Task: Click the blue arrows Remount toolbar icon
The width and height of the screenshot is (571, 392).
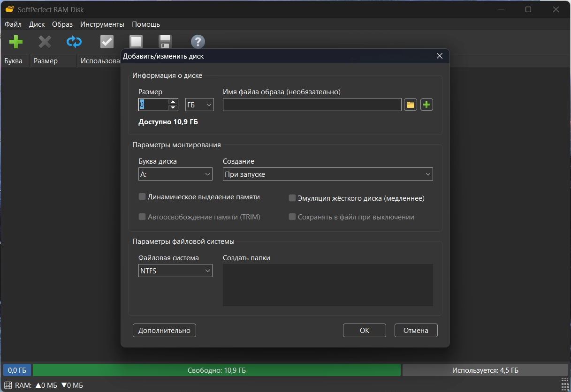Action: [74, 42]
